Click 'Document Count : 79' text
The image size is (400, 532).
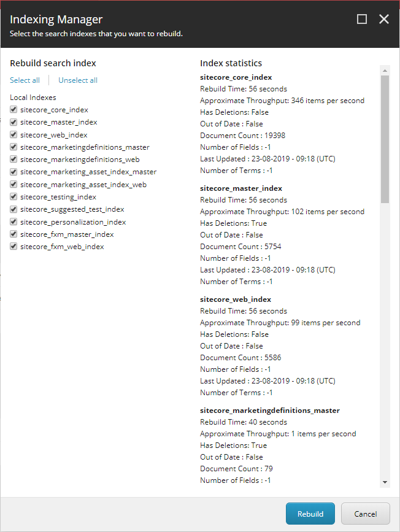[x=236, y=469]
